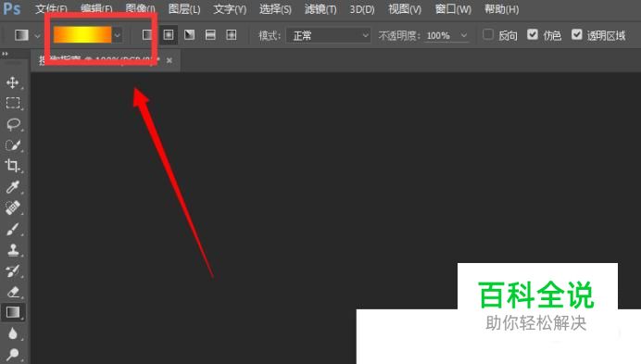Choose Diamond gradient style

click(232, 35)
